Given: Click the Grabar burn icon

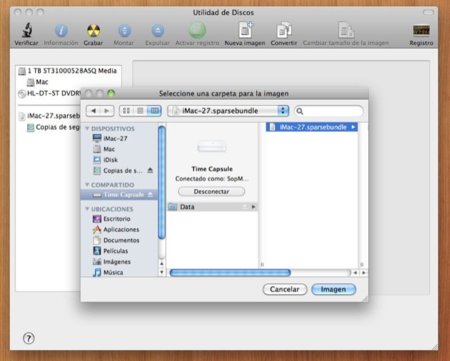Looking at the screenshot, I should point(93,31).
